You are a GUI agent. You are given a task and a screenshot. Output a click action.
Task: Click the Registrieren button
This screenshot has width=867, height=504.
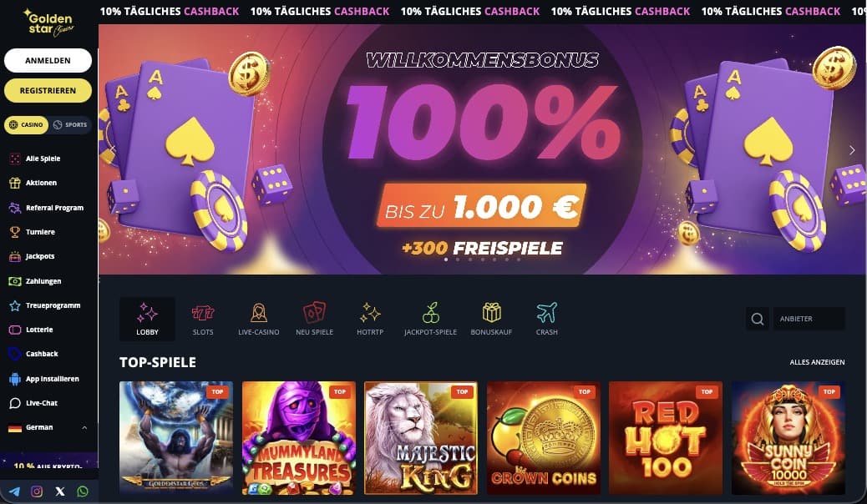[x=48, y=91]
